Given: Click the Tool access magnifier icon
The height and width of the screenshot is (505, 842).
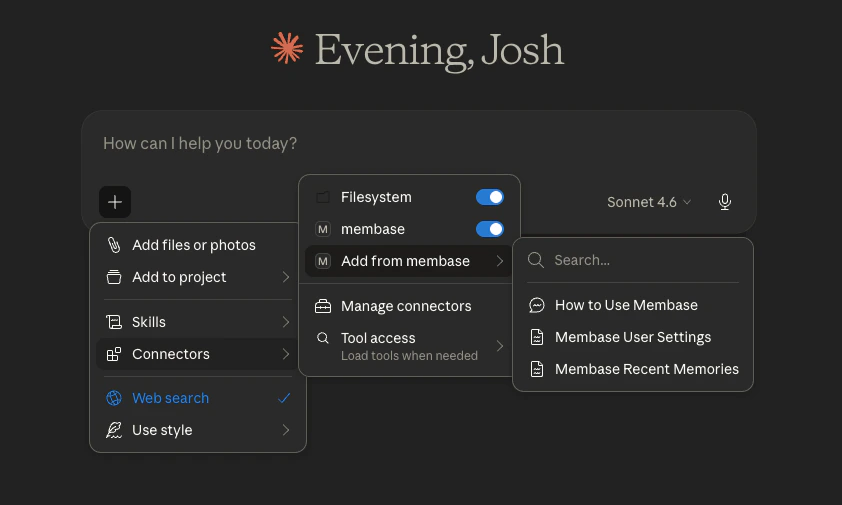Looking at the screenshot, I should 323,338.
